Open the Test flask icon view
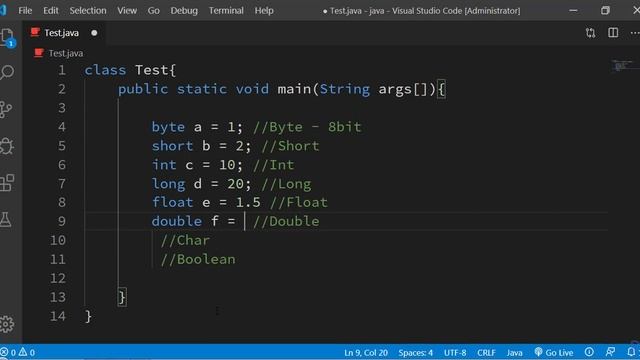This screenshot has height=360, width=640. point(6,220)
